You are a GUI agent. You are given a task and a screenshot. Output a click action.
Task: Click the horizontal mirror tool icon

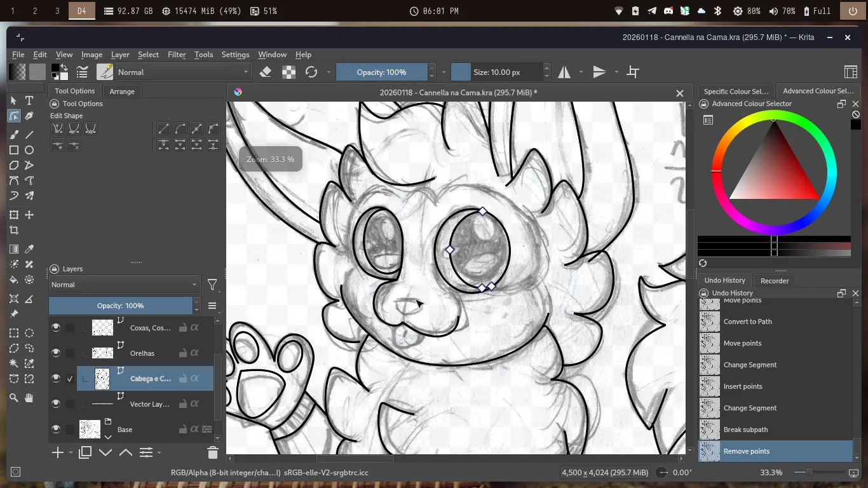(x=564, y=72)
